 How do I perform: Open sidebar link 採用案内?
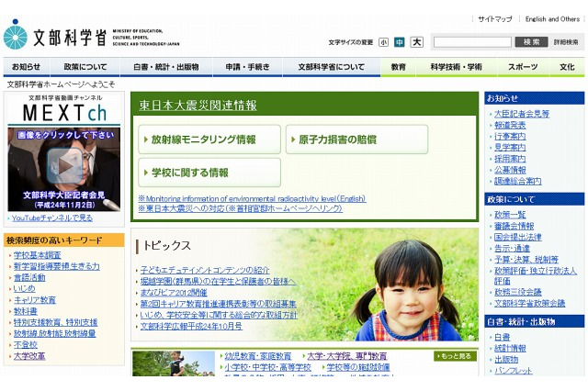(x=510, y=159)
